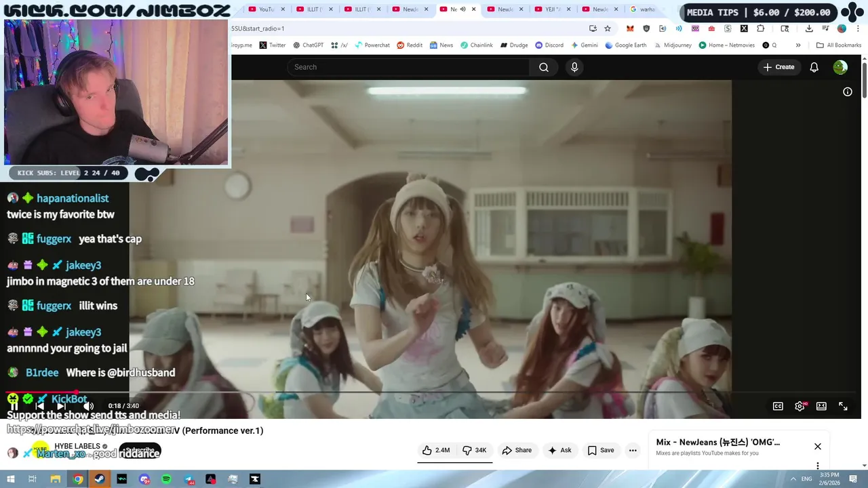Open the Gemini bookmark
The height and width of the screenshot is (488, 868).
[584, 45]
